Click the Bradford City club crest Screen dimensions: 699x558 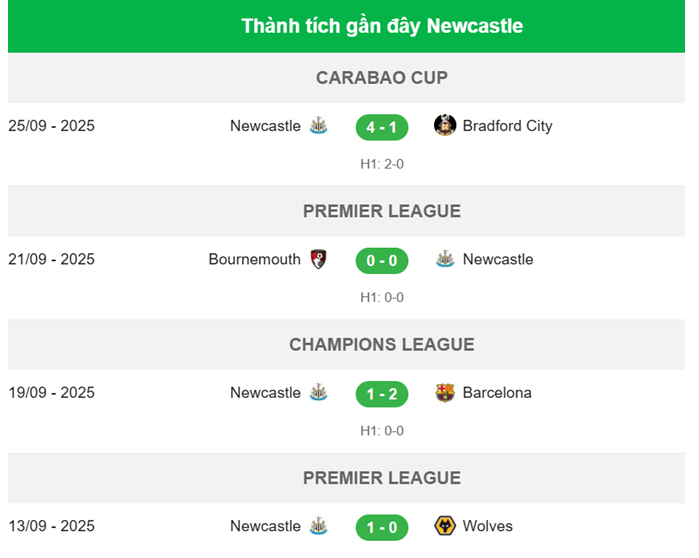point(445,126)
